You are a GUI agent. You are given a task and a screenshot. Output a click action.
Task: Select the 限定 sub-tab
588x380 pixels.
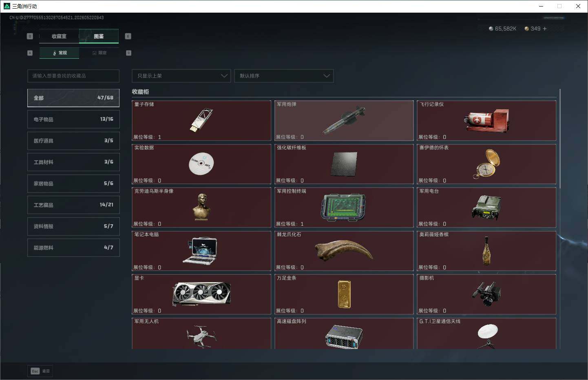(x=99, y=53)
